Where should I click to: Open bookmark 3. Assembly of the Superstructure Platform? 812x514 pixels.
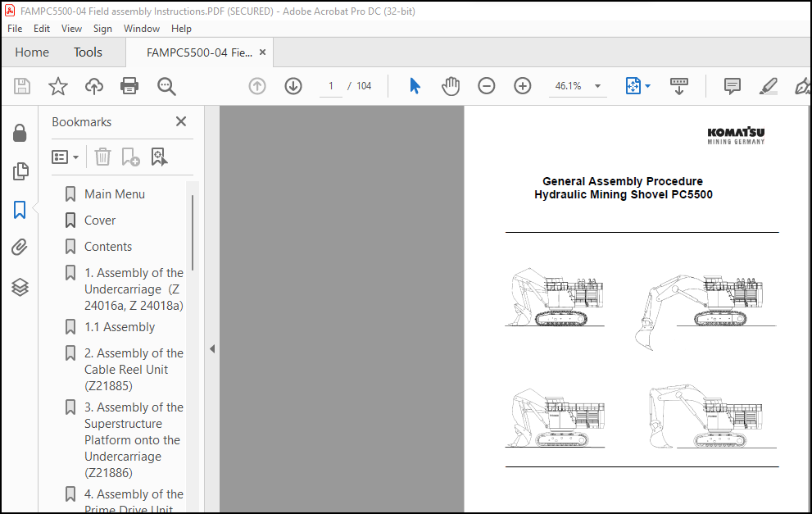point(134,440)
